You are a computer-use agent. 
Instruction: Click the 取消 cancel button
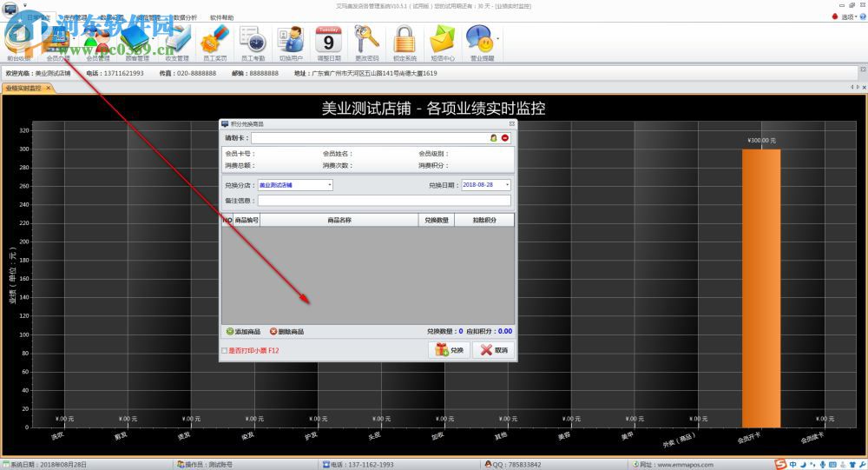pos(494,350)
